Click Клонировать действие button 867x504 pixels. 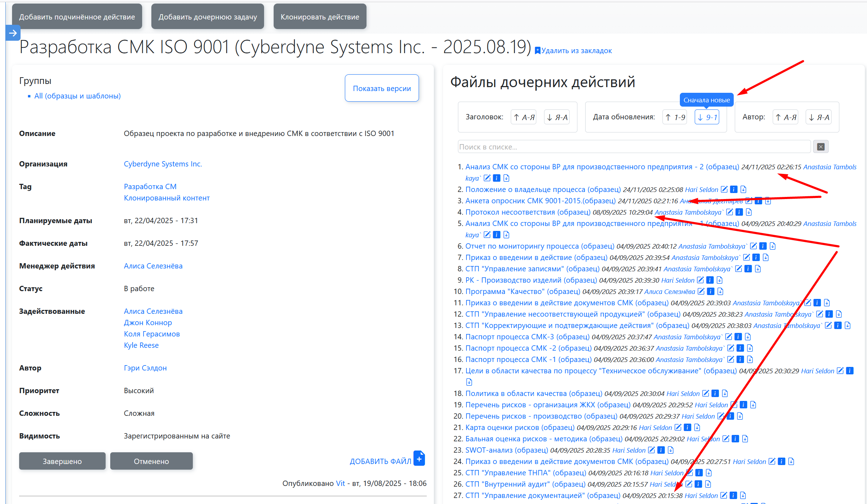320,17
